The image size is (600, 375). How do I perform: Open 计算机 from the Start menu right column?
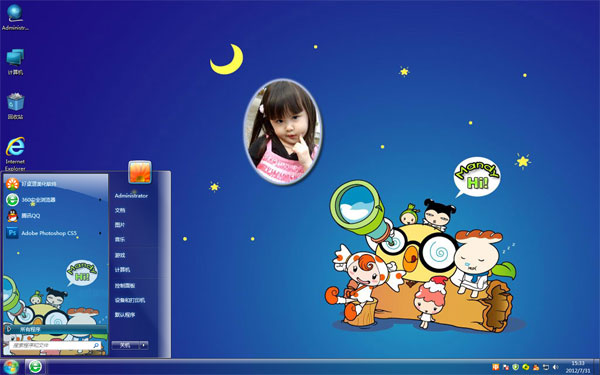122,270
